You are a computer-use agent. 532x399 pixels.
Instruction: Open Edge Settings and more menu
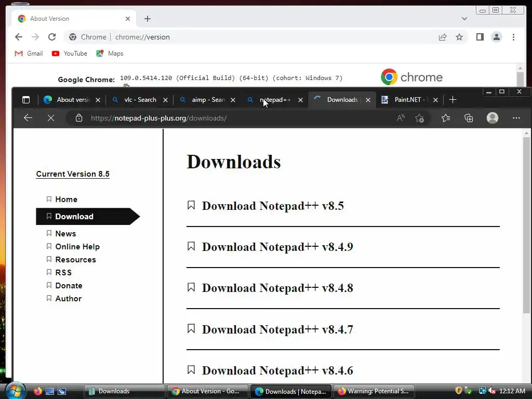516,118
